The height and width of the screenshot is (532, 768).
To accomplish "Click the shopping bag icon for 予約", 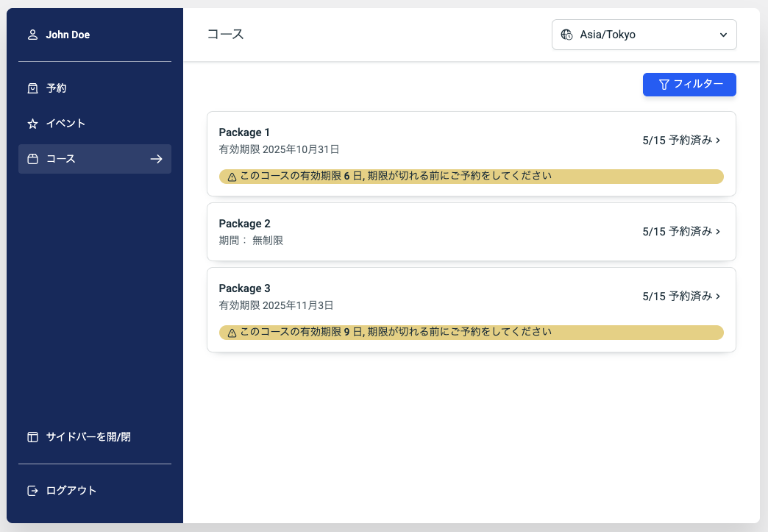I will pyautogui.click(x=32, y=88).
